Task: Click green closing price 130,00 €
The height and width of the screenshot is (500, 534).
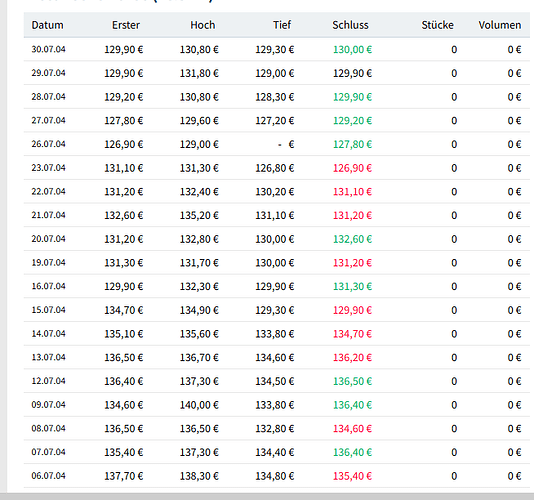Action: click(352, 50)
